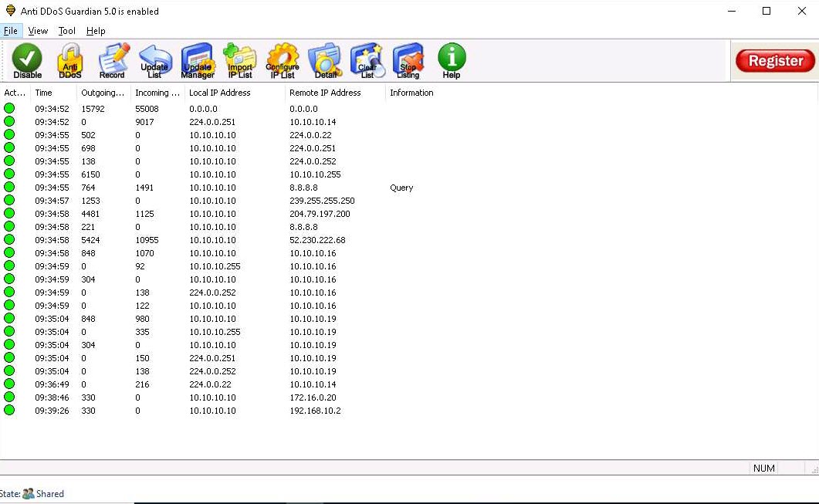The image size is (819, 504).
Task: Click the Stop Listing icon
Action: point(408,60)
